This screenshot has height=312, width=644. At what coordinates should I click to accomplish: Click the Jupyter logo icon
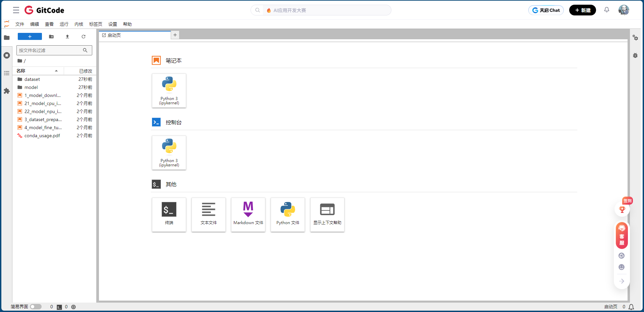coord(7,24)
